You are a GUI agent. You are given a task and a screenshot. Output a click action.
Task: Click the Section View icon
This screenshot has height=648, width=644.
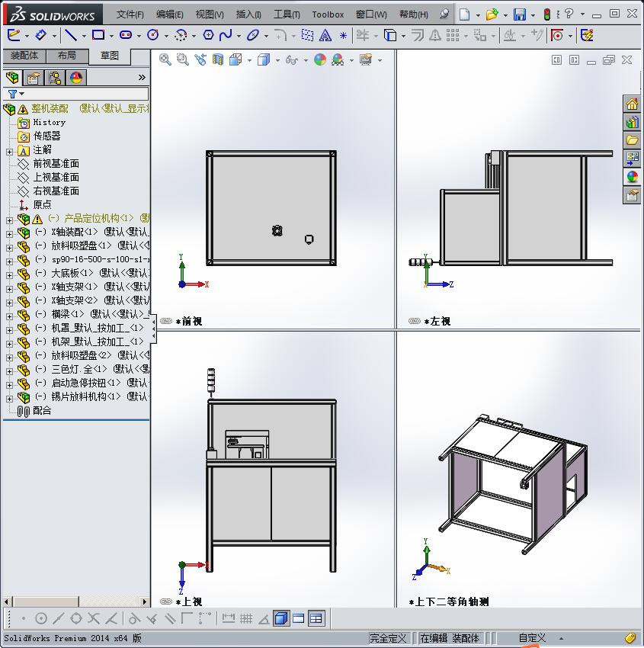point(218,60)
